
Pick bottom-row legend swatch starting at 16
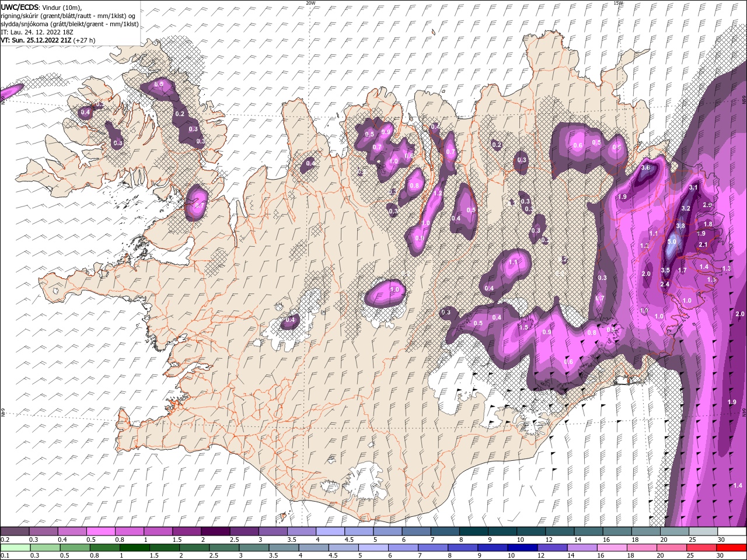612,548
